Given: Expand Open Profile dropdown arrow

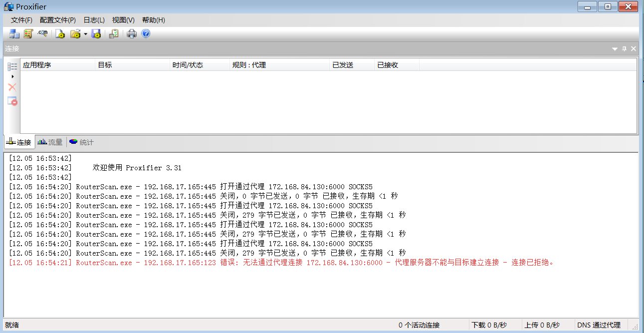Looking at the screenshot, I should point(85,34).
